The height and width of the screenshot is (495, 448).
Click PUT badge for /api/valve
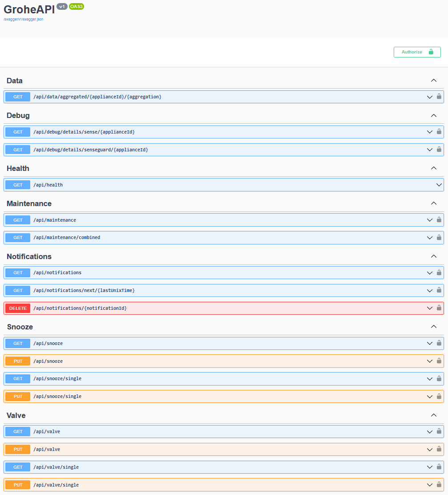18,449
